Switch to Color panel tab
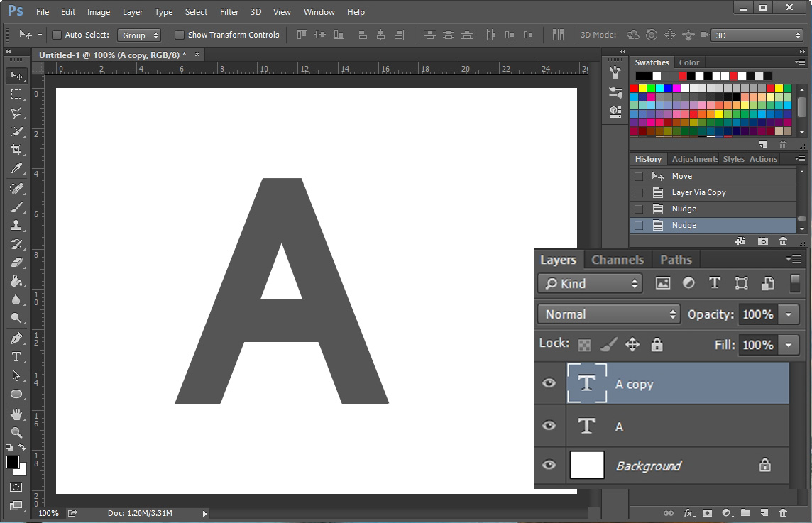The image size is (812, 523). tap(688, 62)
